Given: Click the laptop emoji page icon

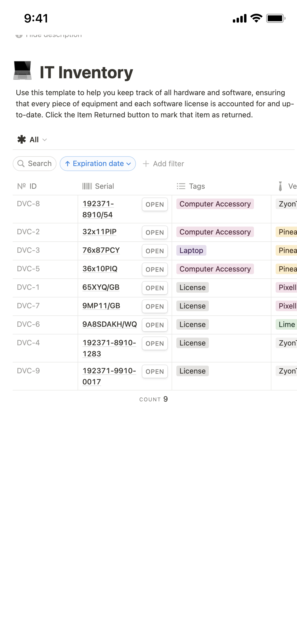Looking at the screenshot, I should (x=22, y=71).
